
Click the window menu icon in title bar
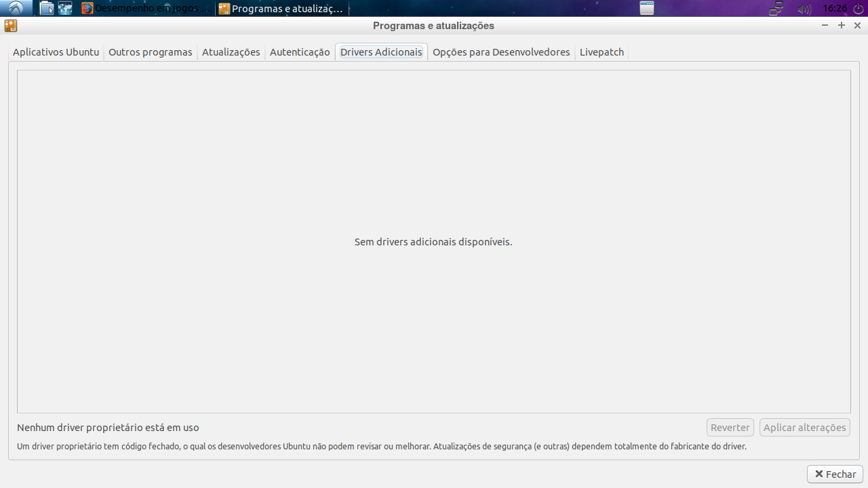click(x=10, y=26)
